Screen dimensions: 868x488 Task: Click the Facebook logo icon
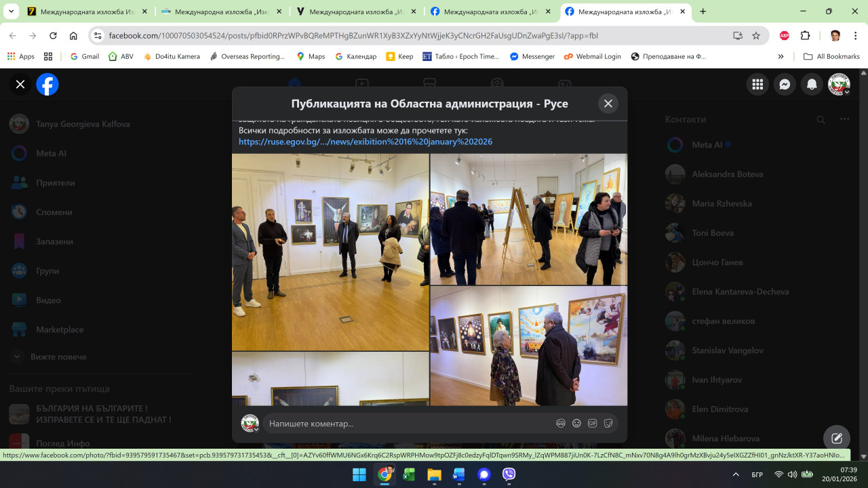(47, 85)
